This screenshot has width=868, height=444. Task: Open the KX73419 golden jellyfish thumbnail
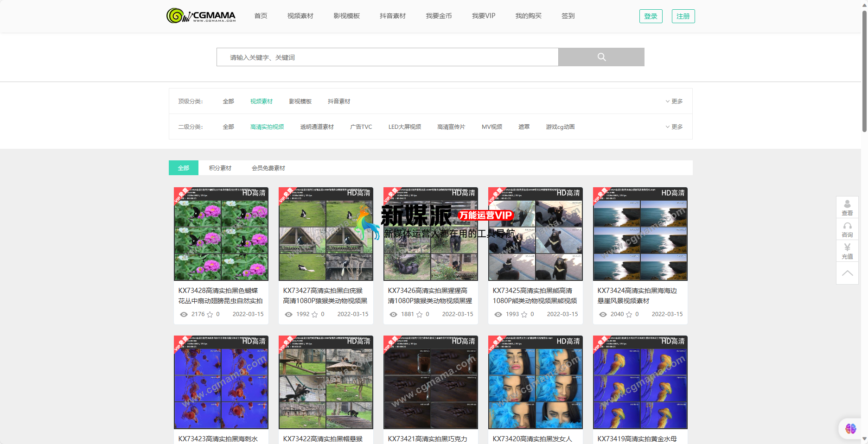click(x=640, y=382)
